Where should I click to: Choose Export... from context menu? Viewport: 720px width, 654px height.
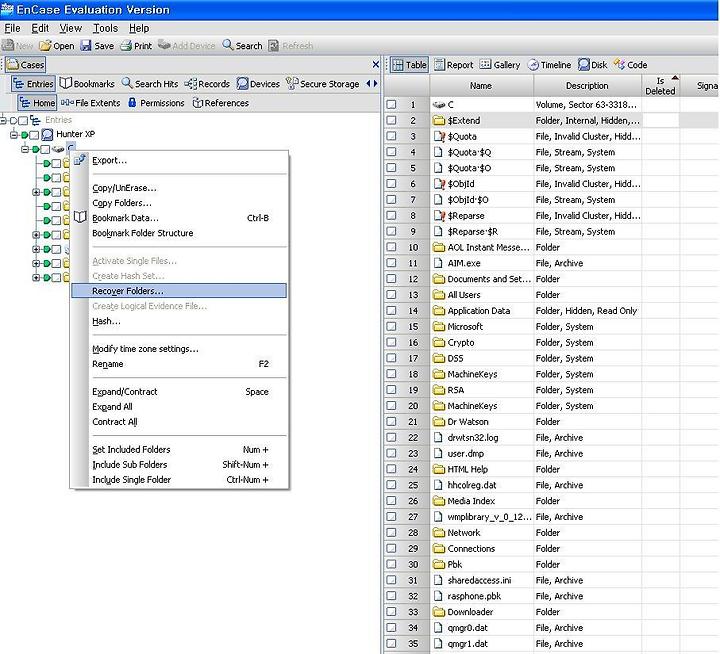[179, 160]
